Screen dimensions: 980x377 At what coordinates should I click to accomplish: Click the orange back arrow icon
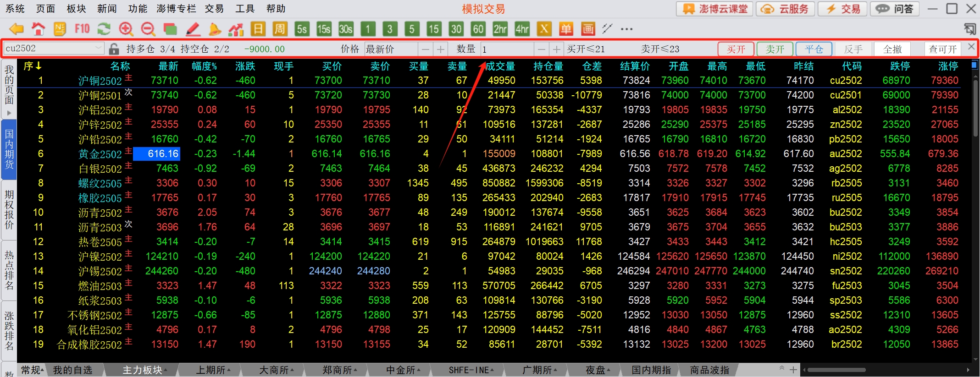[17, 29]
